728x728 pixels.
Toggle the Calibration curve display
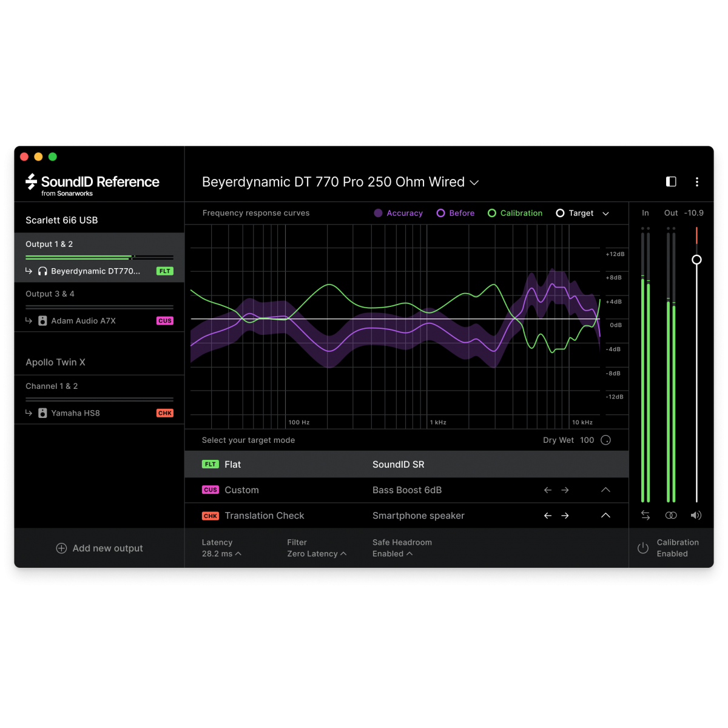pyautogui.click(x=515, y=214)
